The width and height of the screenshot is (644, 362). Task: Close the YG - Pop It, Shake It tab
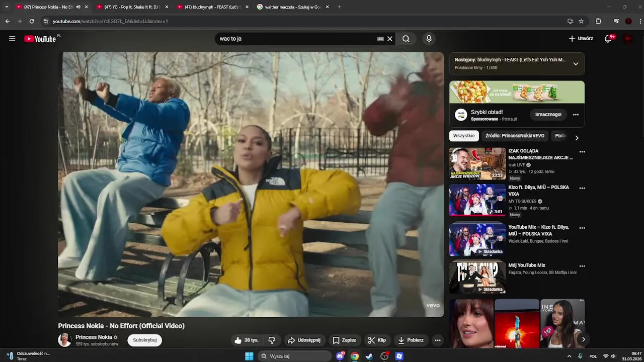click(167, 7)
